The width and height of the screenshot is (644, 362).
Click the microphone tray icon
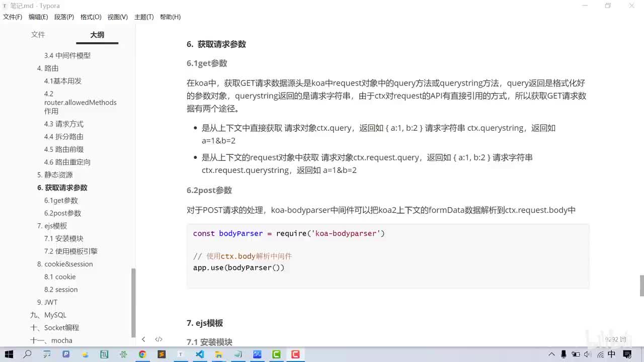pos(564,354)
